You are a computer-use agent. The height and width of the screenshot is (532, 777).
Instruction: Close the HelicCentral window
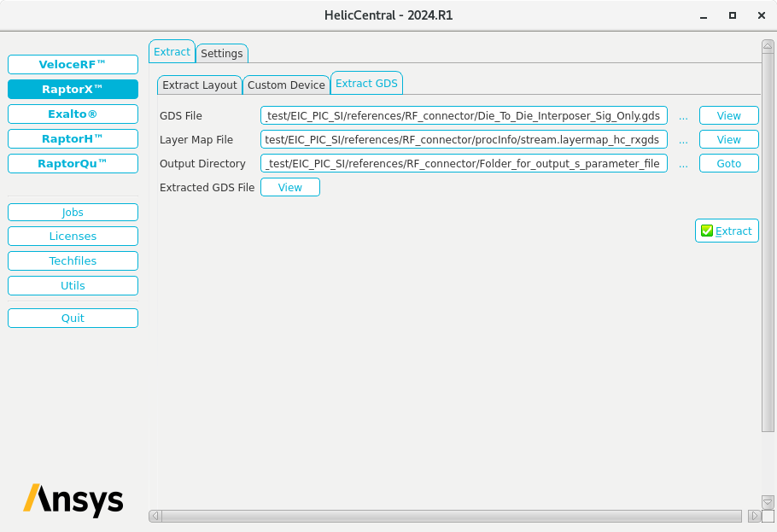click(762, 16)
